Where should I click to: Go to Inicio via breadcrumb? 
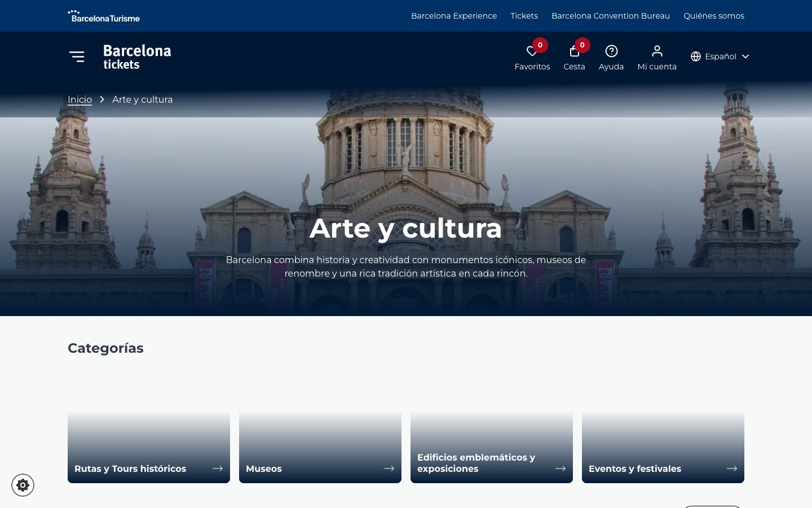tap(80, 99)
